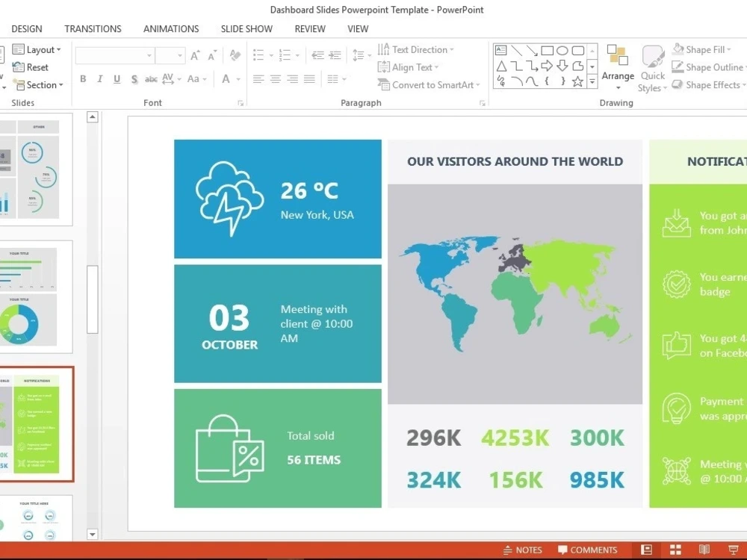Select the Text Box shape

pyautogui.click(x=500, y=50)
